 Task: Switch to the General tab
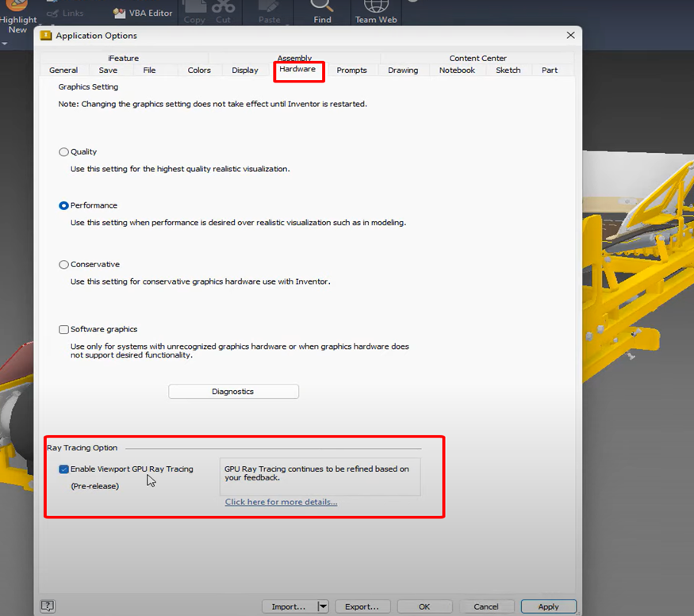point(63,70)
